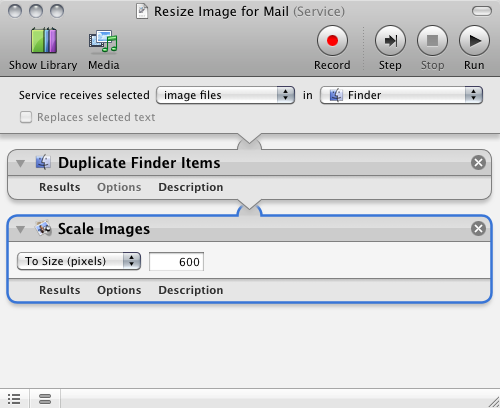The height and width of the screenshot is (408, 500).
Task: Click the Step workflow button
Action: [x=390, y=41]
